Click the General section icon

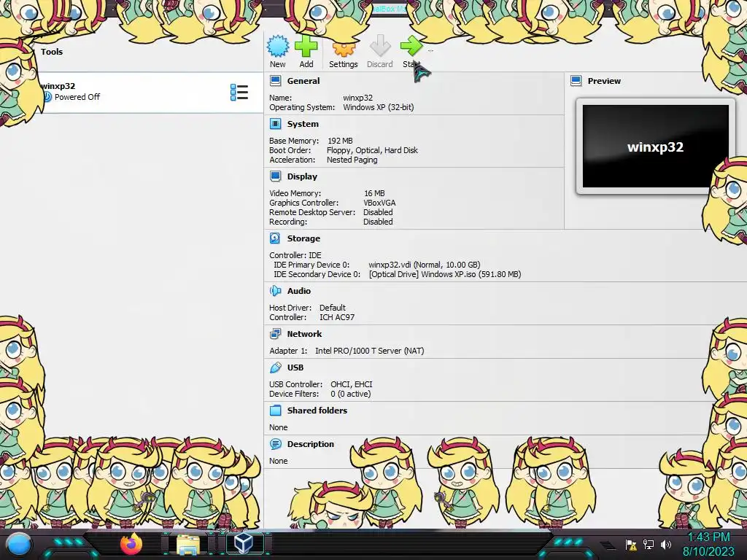point(275,80)
